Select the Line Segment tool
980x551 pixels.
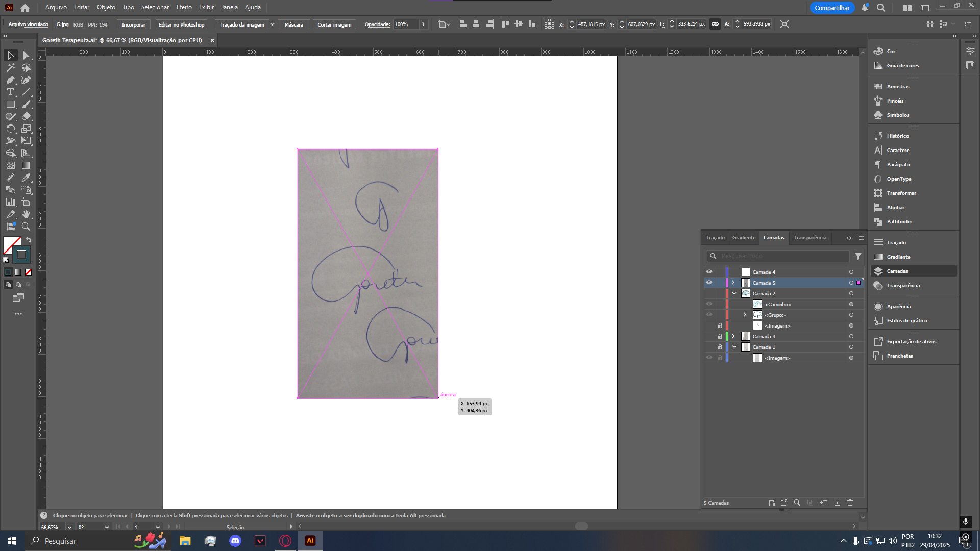click(26, 92)
